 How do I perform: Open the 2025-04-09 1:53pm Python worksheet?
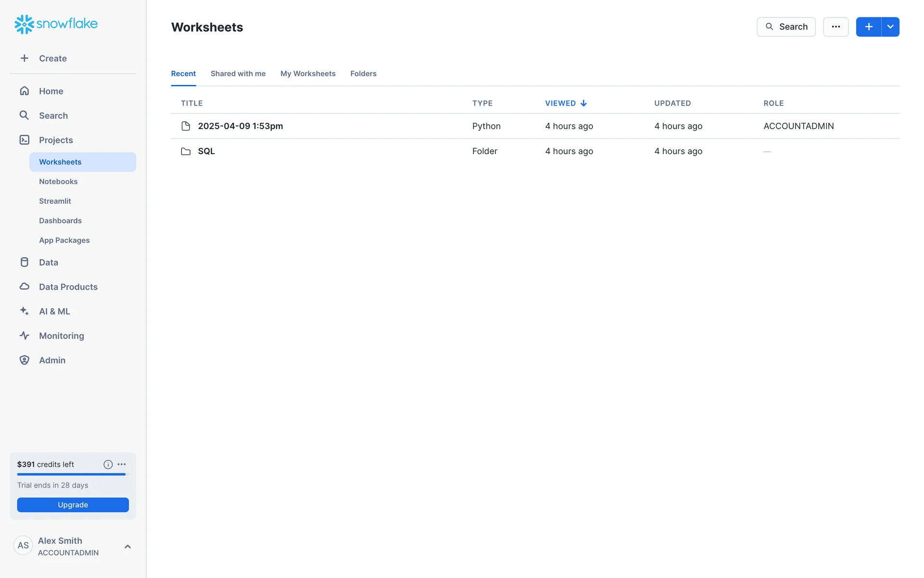point(240,126)
